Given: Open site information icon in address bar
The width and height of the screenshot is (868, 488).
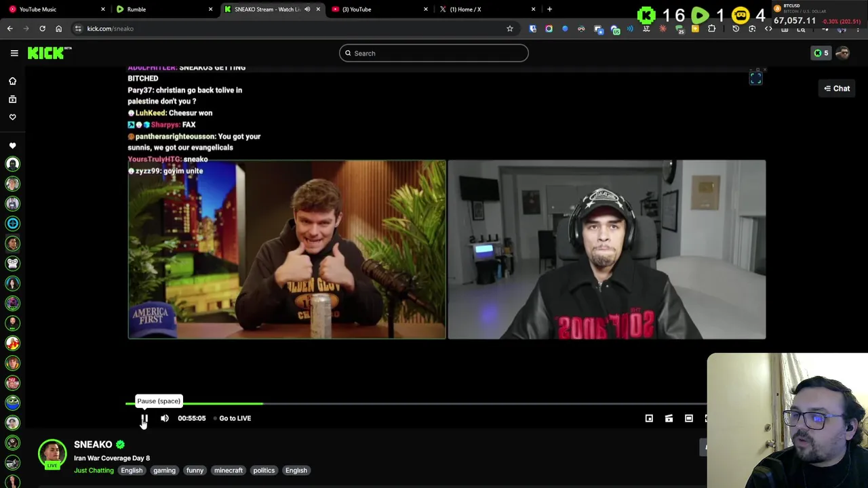Looking at the screenshot, I should [78, 28].
